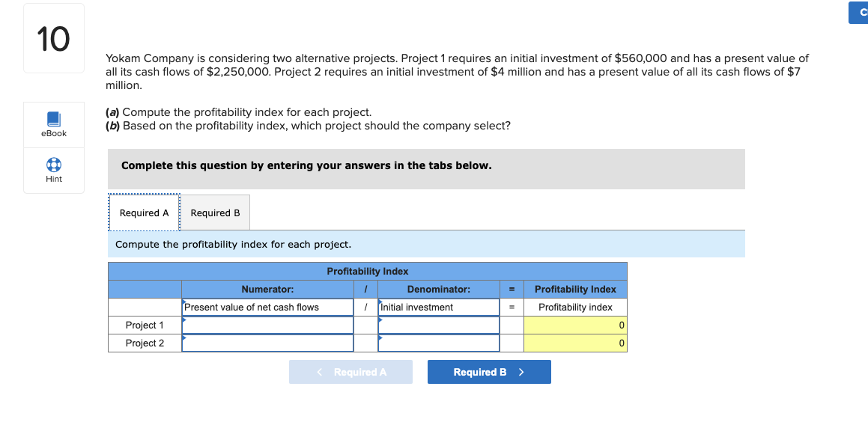Click Project 2 profitability index result cell
This screenshot has height=428, width=868.
coord(575,343)
